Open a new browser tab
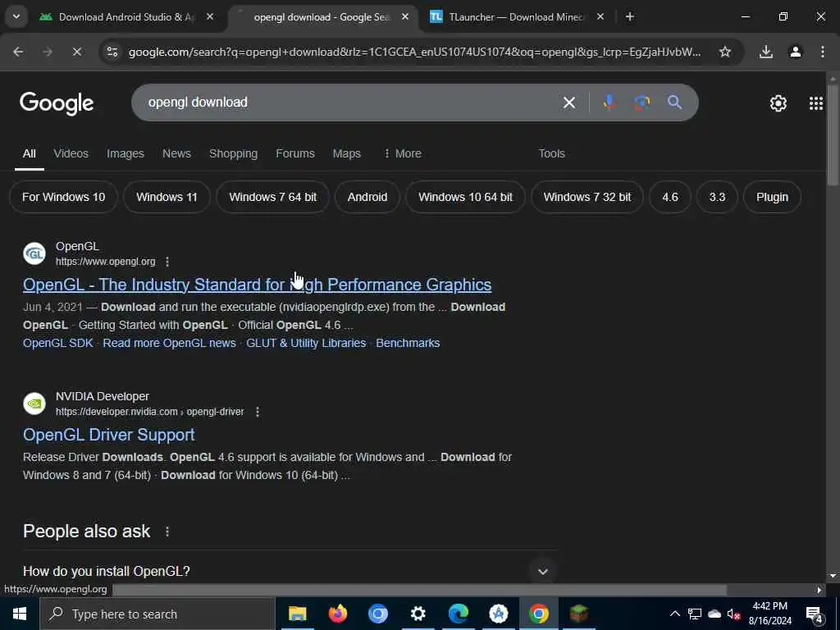This screenshot has height=630, width=840. coord(630,16)
